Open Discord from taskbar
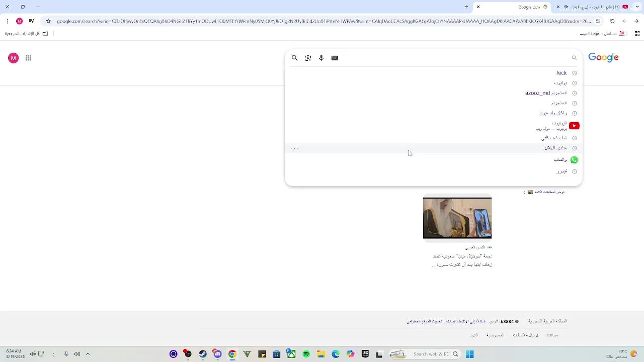Screen dimensions: 644x362 pyautogui.click(x=217, y=354)
